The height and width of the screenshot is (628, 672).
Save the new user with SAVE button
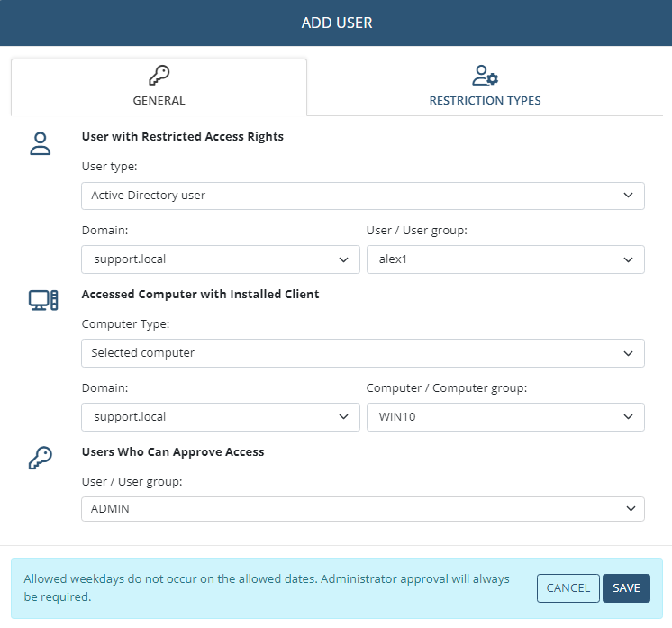click(626, 588)
